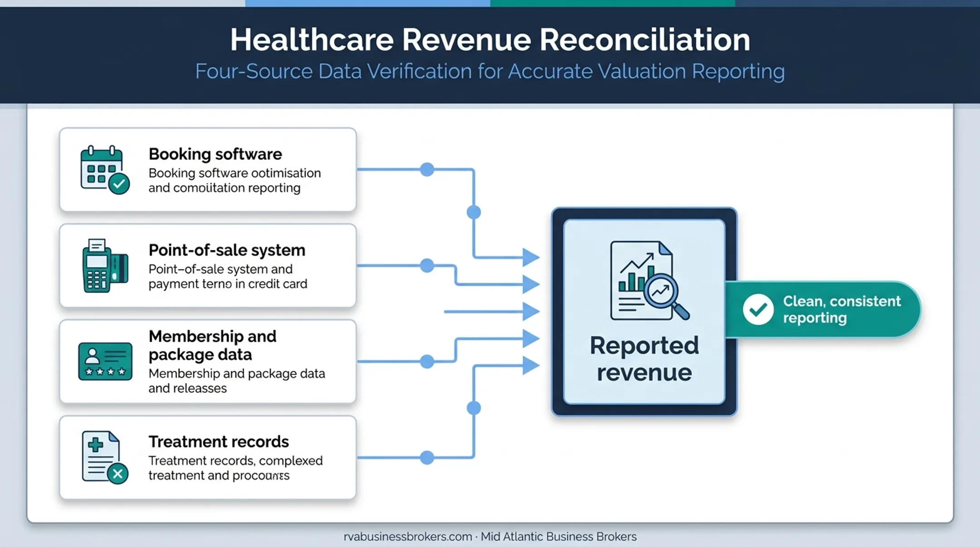Select the Point-of-sale system heading
The height and width of the screenshot is (547, 980).
[x=227, y=250]
